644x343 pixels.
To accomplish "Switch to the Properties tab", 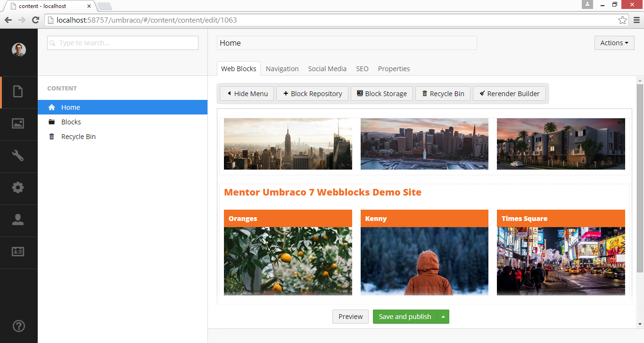I will click(394, 68).
